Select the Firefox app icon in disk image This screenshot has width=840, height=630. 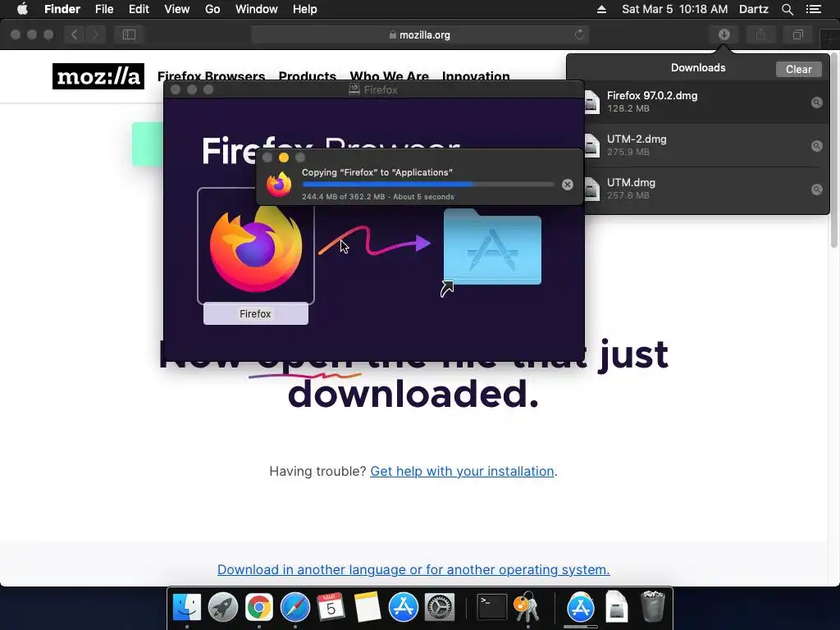256,246
